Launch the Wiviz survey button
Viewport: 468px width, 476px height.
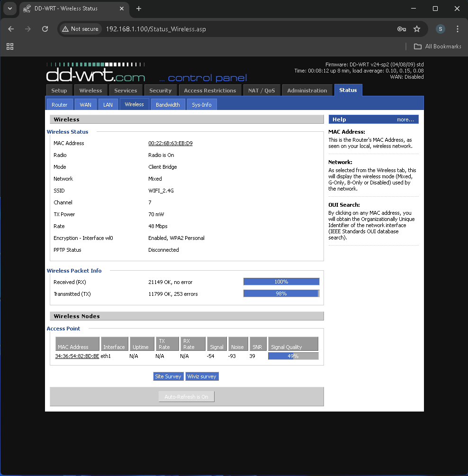coord(202,376)
